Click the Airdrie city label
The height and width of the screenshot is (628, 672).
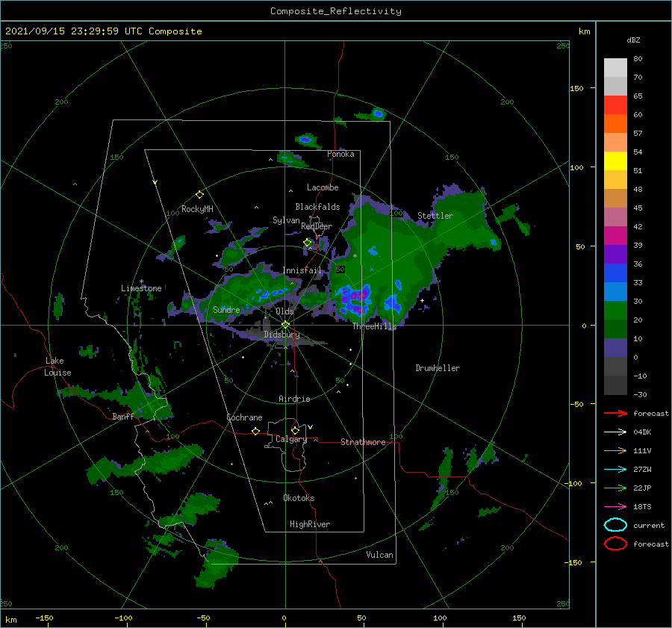click(294, 399)
